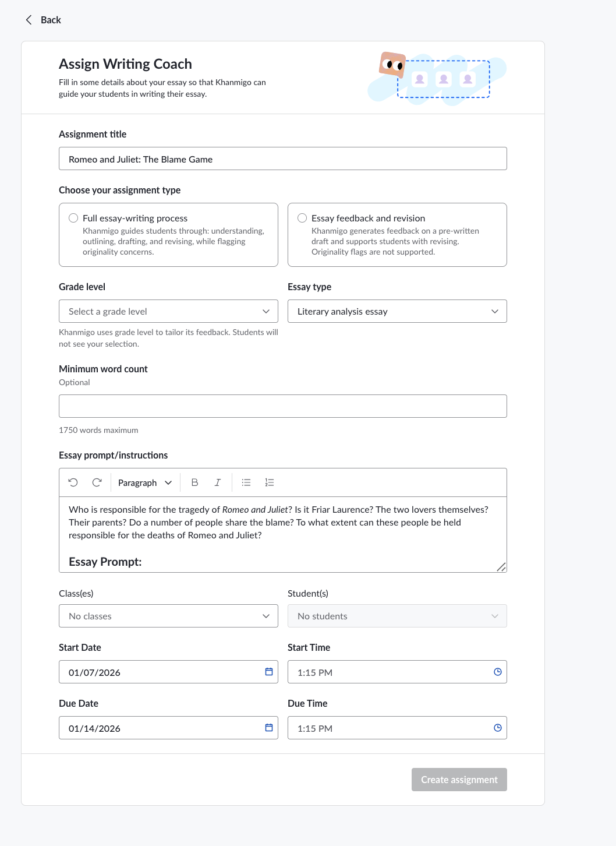Insert a numbered list into the essay prompt
The image size is (616, 846).
click(x=269, y=482)
